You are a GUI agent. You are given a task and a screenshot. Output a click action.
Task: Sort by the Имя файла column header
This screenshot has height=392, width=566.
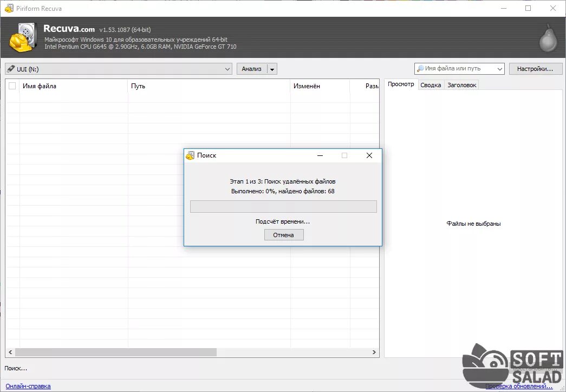pos(74,86)
